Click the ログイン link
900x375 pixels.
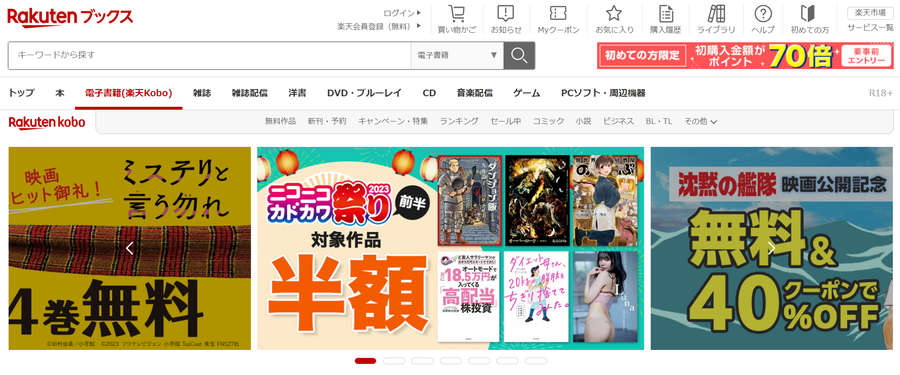point(401,13)
